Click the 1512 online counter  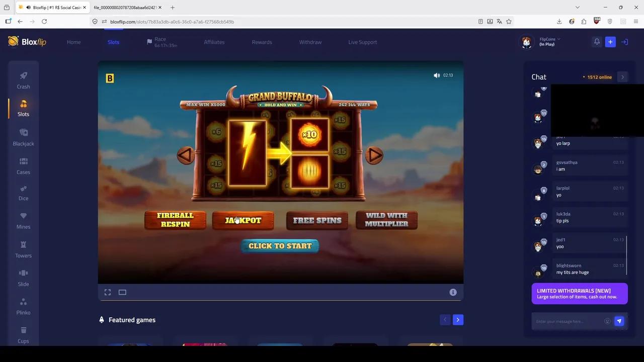[597, 77]
